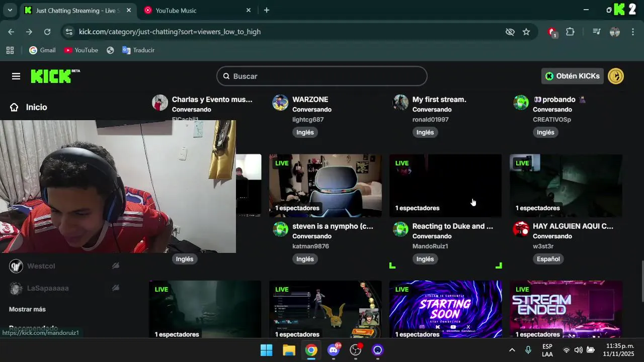Open CREATIVOSp channel link
This screenshot has height=362, width=644.
click(x=552, y=120)
